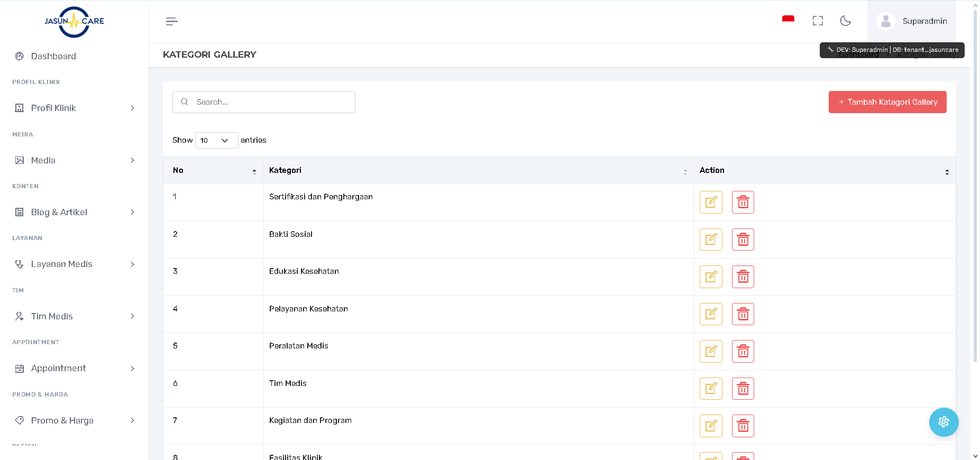Click the Tambah Kategori Gallery button

[x=887, y=102]
